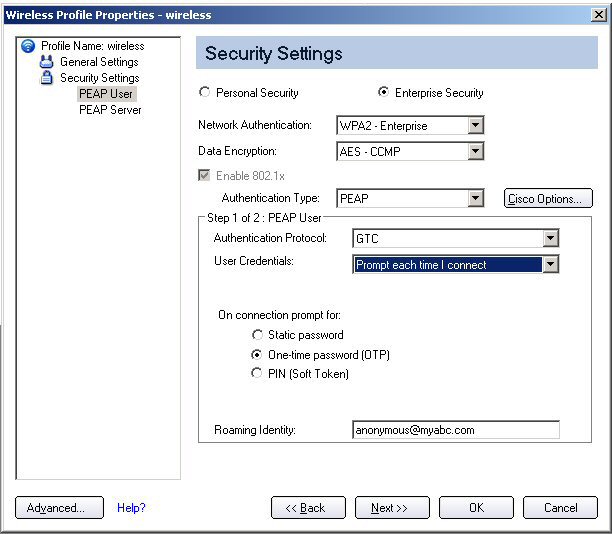Screen dimensions: 612x534
Task: Select One-time password (OTP) option
Action: pos(256,355)
